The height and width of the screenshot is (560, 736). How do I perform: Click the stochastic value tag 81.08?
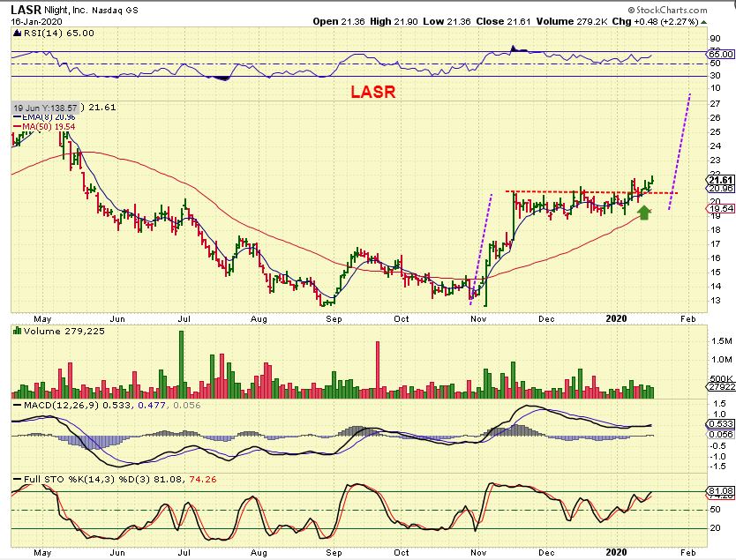click(x=720, y=490)
